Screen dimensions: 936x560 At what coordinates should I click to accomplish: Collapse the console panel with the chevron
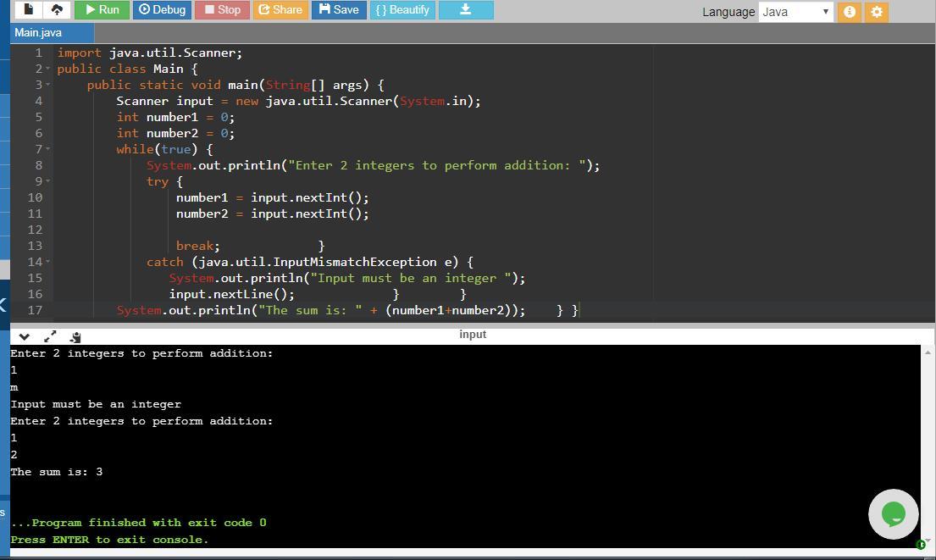(24, 336)
